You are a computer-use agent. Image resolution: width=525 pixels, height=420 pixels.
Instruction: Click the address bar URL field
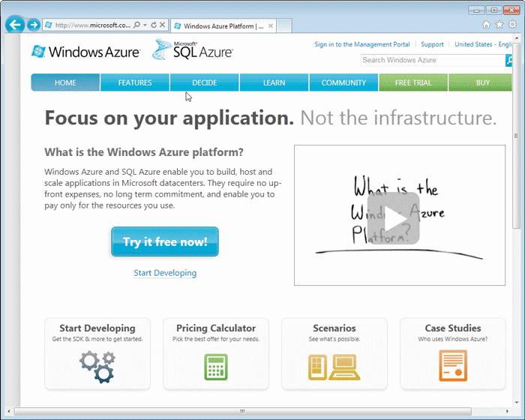pos(93,25)
